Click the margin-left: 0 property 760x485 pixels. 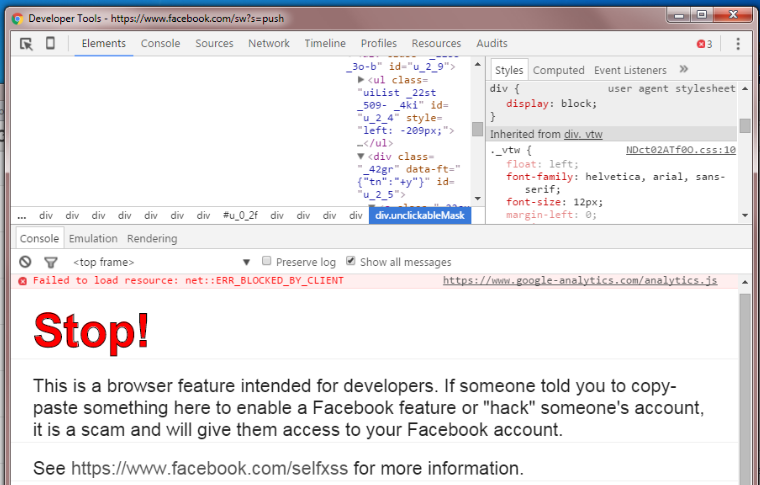tap(551, 214)
